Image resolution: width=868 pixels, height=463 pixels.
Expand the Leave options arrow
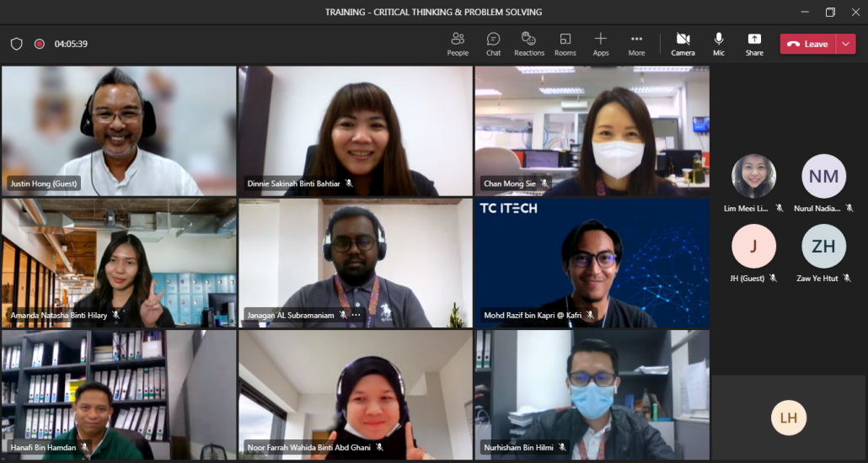(845, 45)
